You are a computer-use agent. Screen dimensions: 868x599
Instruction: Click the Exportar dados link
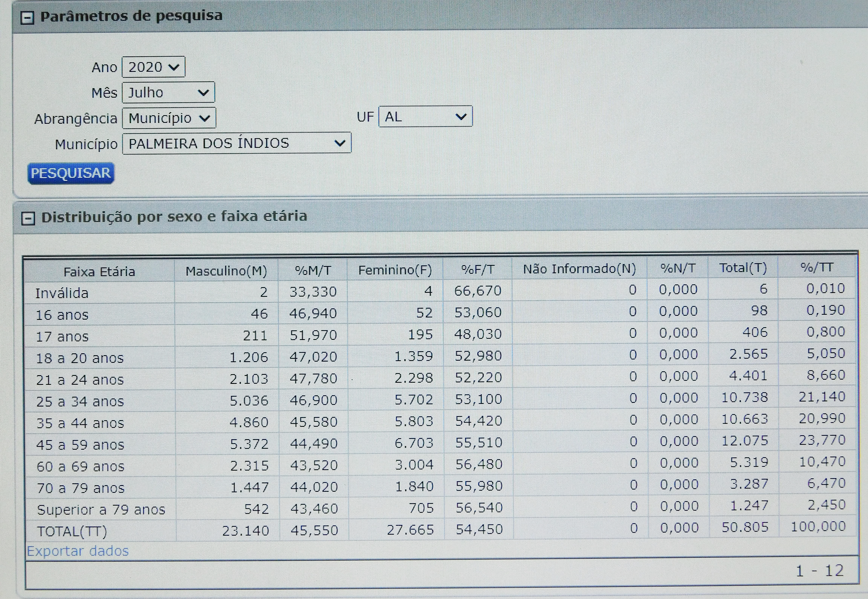[78, 551]
